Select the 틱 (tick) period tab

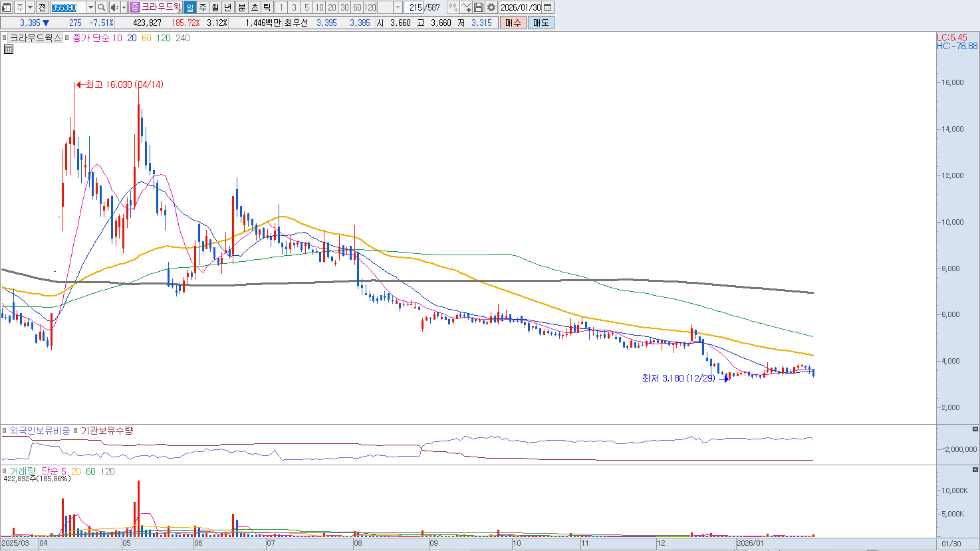pyautogui.click(x=267, y=7)
